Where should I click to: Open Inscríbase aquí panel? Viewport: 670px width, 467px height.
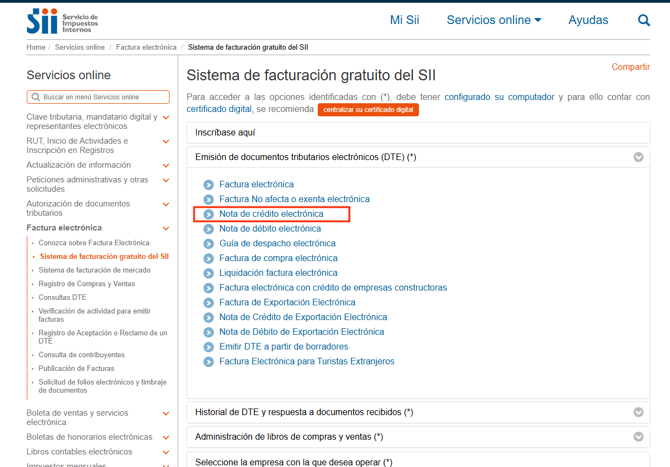418,133
